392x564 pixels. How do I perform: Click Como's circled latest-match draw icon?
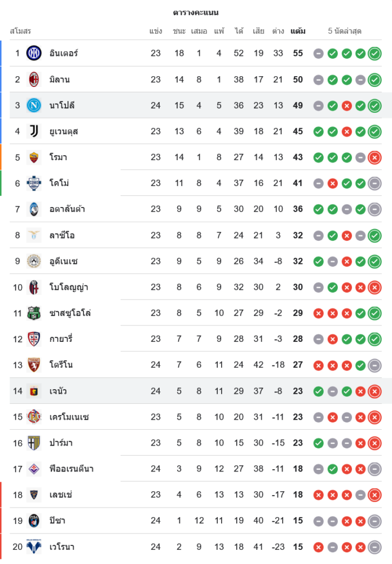pyautogui.click(x=375, y=183)
